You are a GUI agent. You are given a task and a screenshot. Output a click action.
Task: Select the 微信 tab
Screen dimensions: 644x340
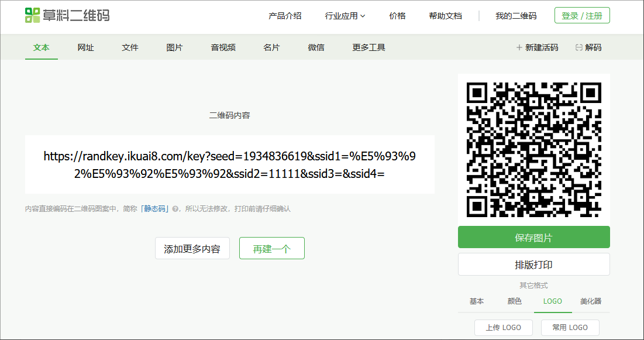click(316, 47)
